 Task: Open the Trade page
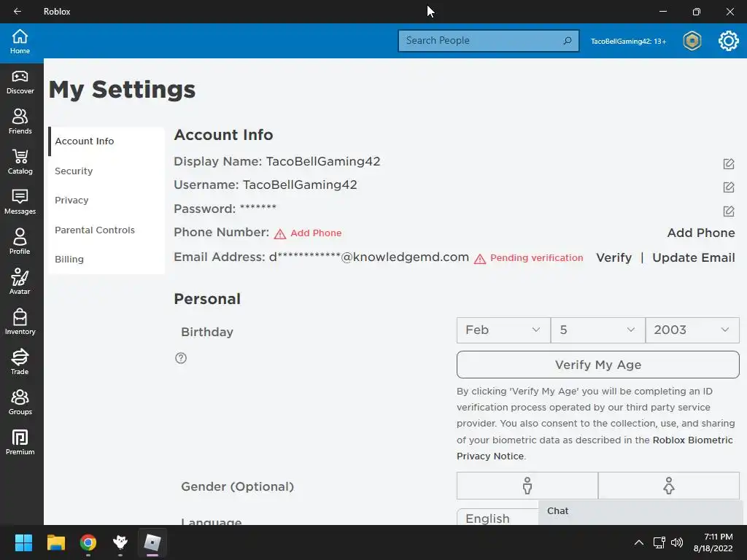[20, 362]
